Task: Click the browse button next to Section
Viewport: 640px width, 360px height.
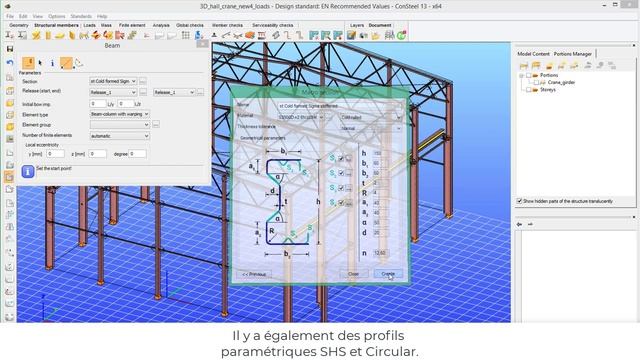Action: pos(143,81)
